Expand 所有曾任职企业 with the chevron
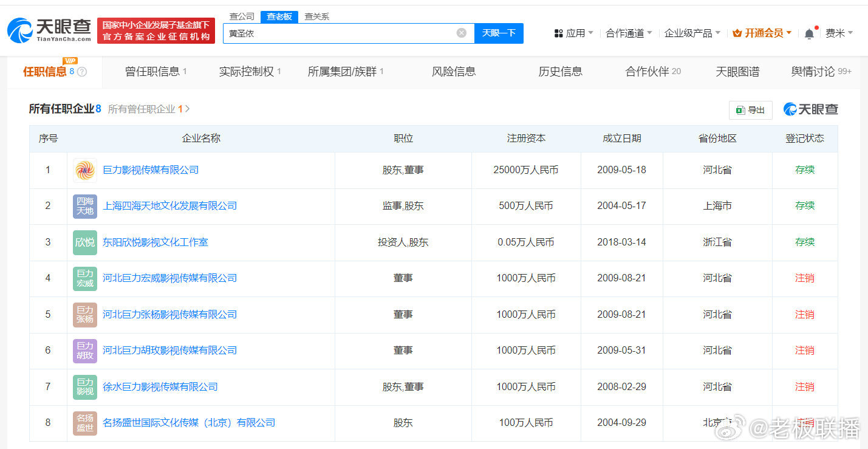 [187, 109]
